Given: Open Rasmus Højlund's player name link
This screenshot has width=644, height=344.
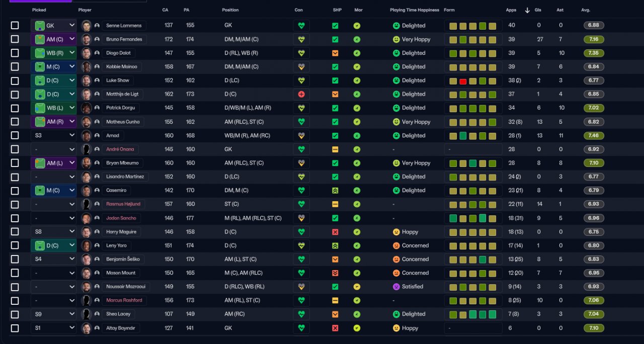Looking at the screenshot, I should click(123, 204).
